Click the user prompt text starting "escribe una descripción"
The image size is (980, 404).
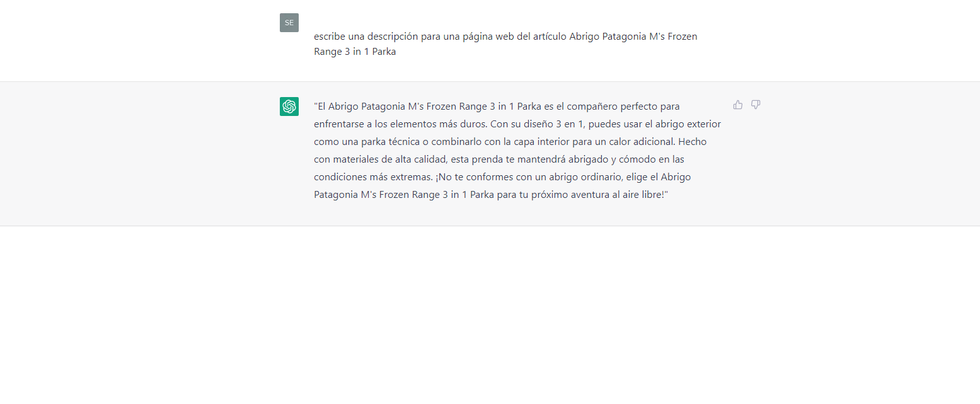point(505,44)
